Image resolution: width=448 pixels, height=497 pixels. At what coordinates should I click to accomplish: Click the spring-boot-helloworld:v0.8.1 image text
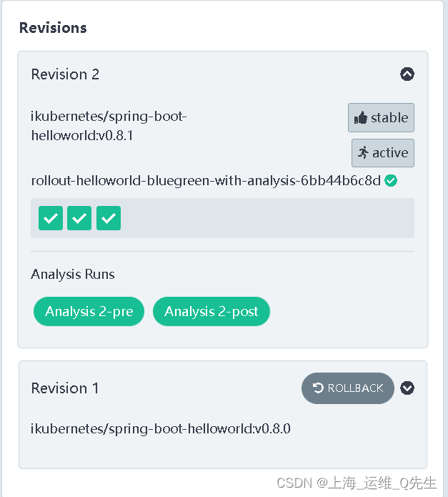109,126
